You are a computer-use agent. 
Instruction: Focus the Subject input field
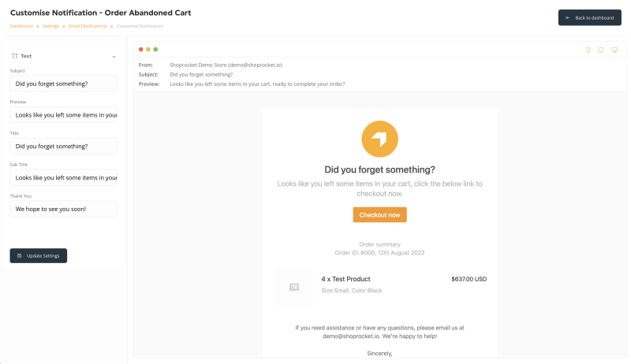click(x=64, y=84)
